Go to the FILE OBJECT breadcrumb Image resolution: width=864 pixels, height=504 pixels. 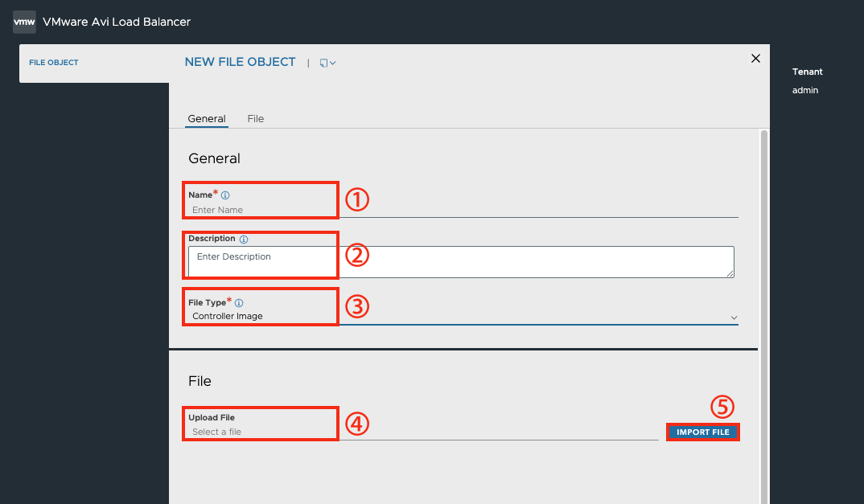(x=53, y=62)
